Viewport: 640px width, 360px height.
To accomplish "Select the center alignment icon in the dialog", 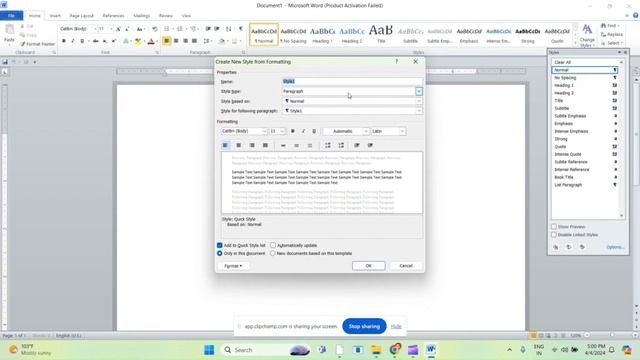I will click(239, 145).
